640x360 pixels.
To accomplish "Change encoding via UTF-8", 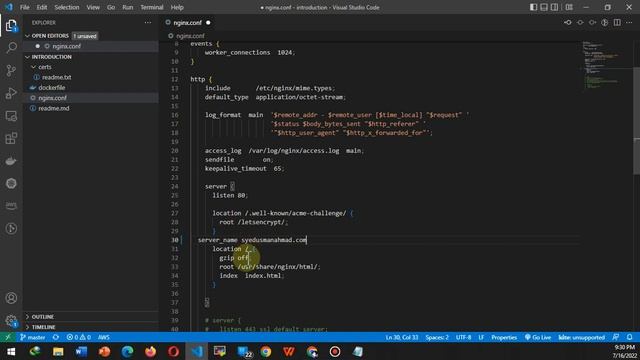I will [463, 337].
